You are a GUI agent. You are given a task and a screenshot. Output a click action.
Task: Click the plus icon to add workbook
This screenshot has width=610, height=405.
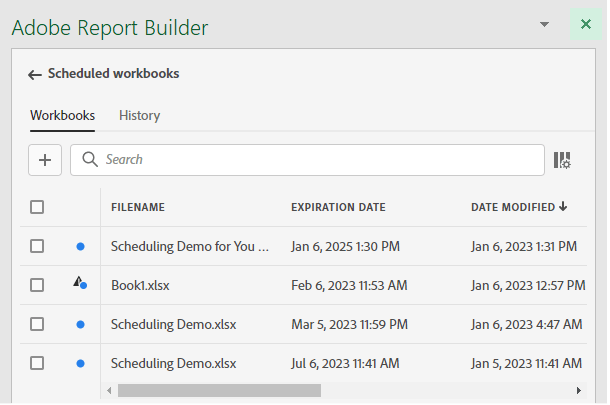point(45,159)
